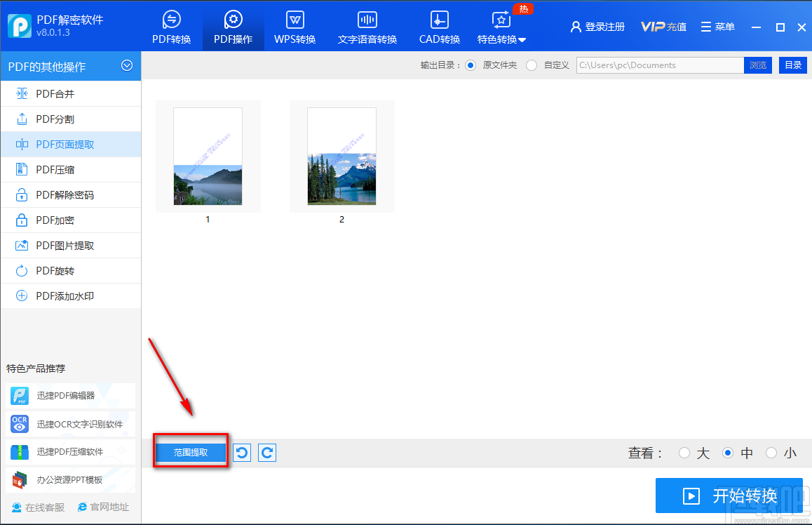Image resolution: width=812 pixels, height=525 pixels.
Task: Select the 自定义 output directory option
Action: tap(532, 65)
